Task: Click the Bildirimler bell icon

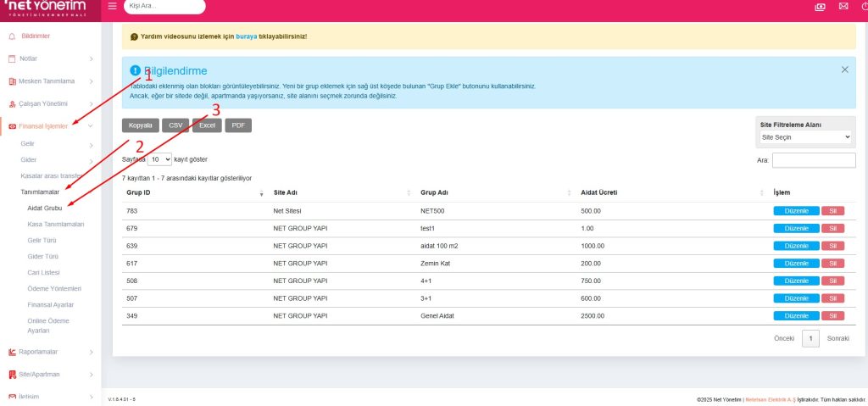Action: coord(12,36)
